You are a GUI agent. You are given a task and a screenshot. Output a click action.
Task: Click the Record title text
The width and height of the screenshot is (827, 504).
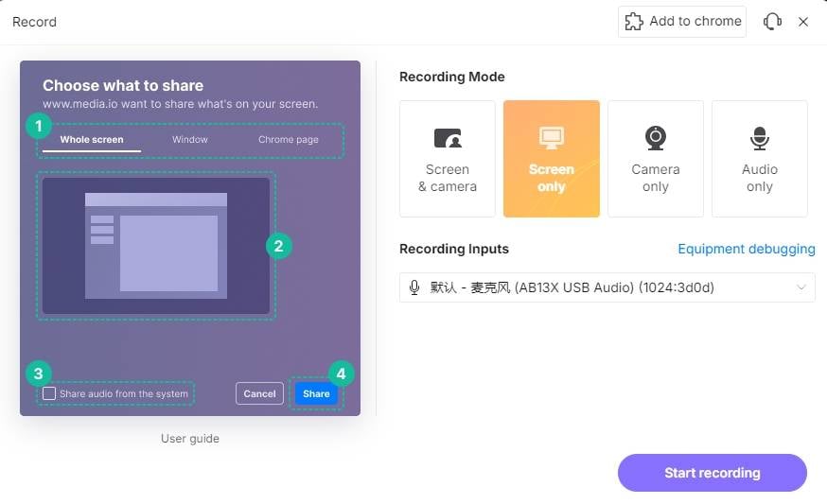34,22
